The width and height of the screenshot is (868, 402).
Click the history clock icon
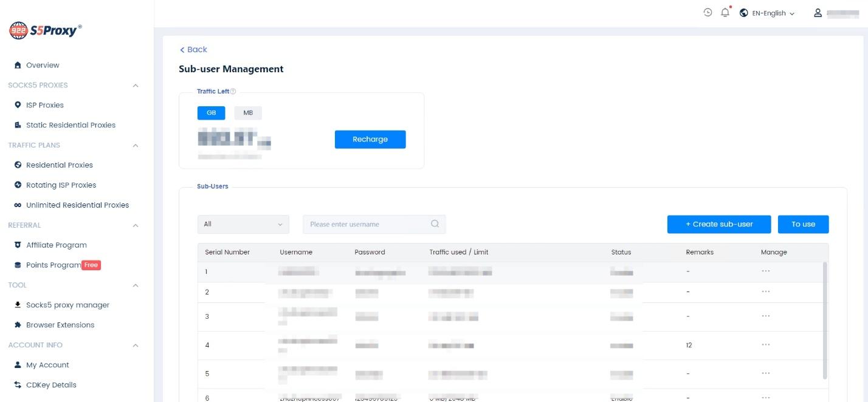[708, 13]
